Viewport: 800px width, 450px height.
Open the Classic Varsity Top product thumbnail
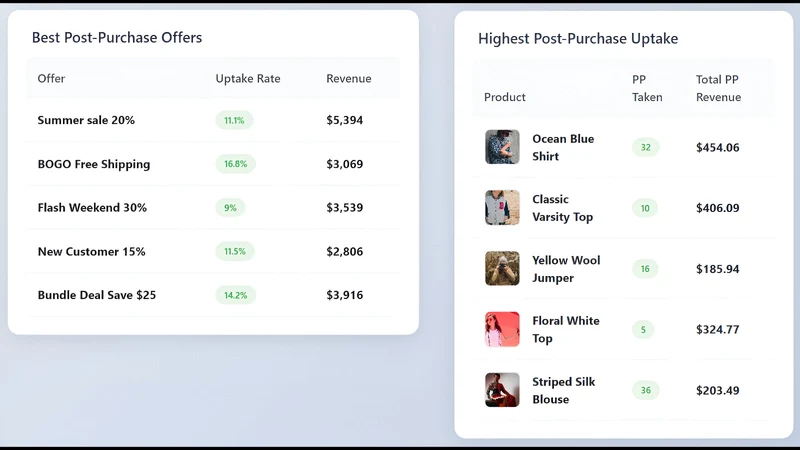coord(502,208)
